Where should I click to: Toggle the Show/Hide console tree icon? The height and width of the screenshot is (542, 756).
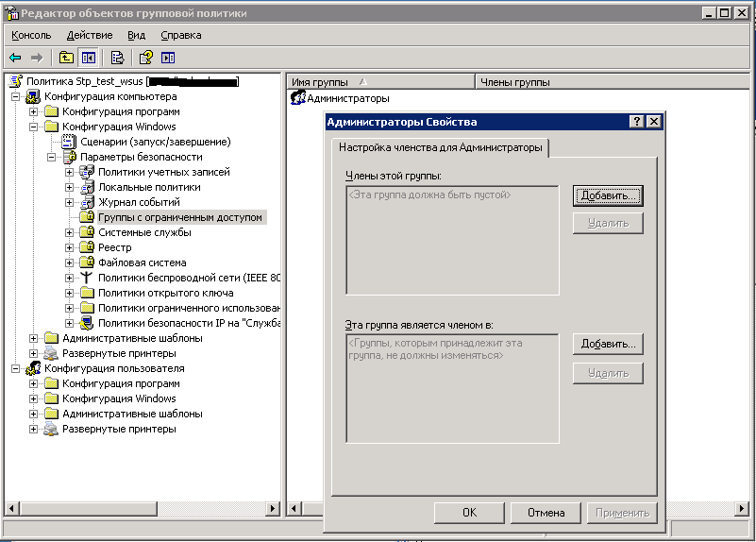coord(89,58)
